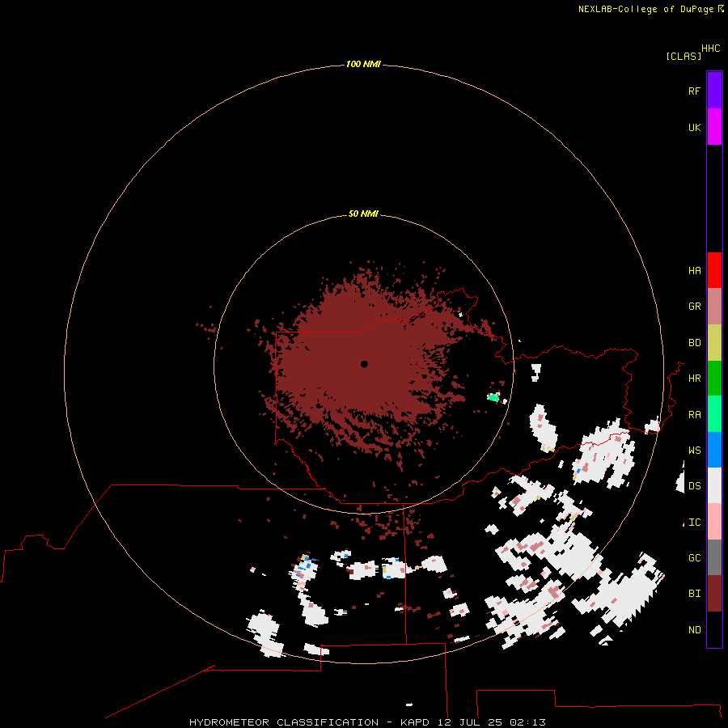
Task: Click the 50 NMI range ring label
Action: [x=363, y=214]
